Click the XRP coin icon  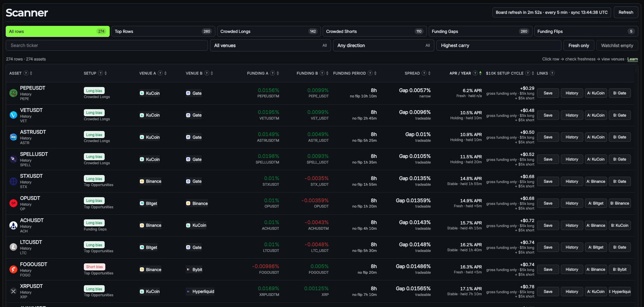pos(13,291)
